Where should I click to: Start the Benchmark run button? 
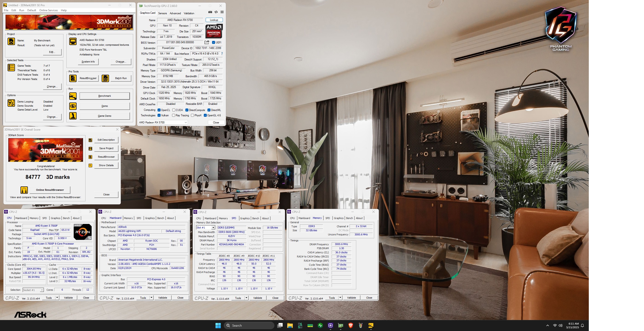[x=105, y=96]
